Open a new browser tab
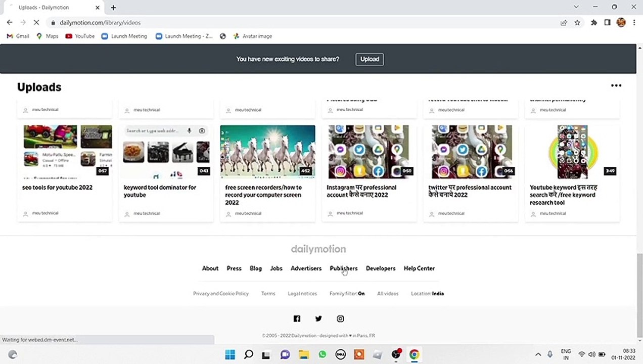The height and width of the screenshot is (364, 643). (113, 8)
